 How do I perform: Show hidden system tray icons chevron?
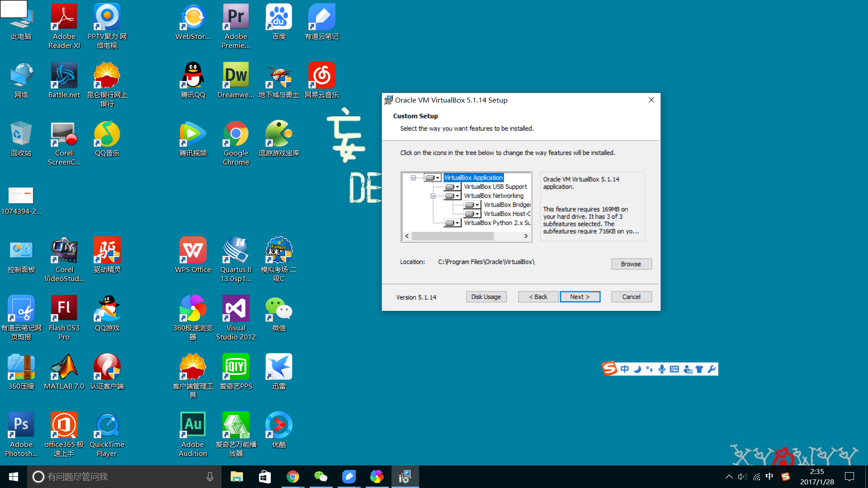click(729, 477)
